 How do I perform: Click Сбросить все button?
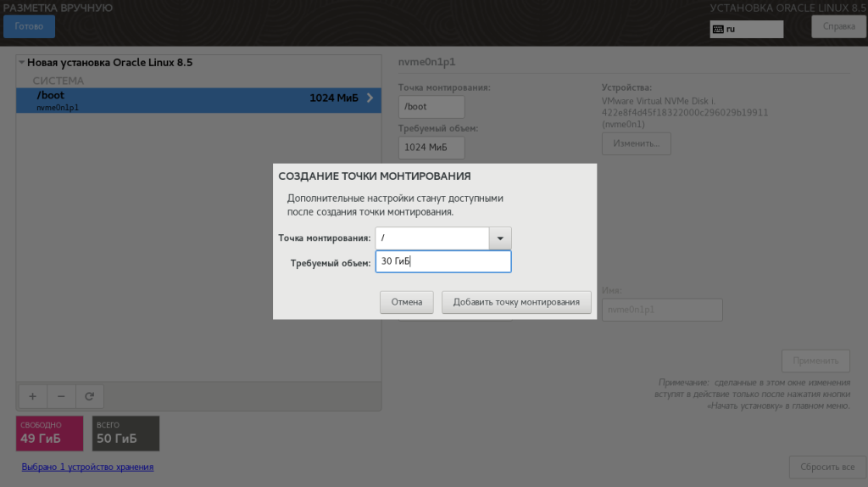(827, 467)
